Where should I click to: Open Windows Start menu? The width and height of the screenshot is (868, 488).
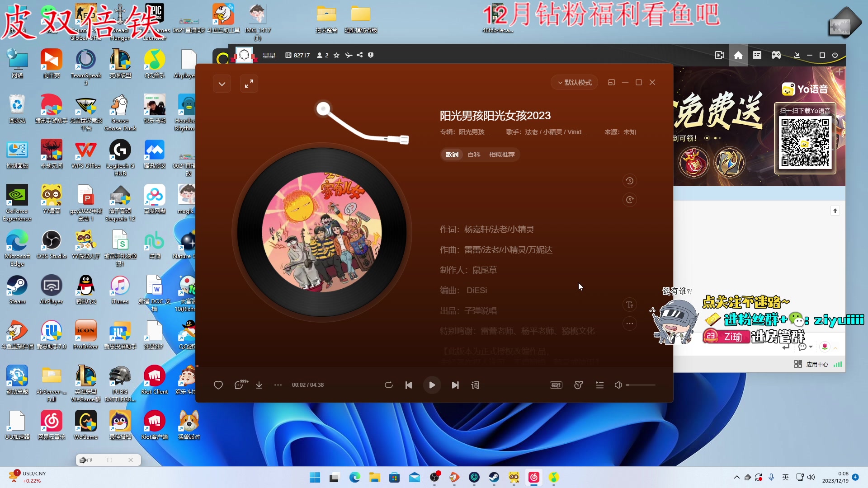tap(315, 477)
